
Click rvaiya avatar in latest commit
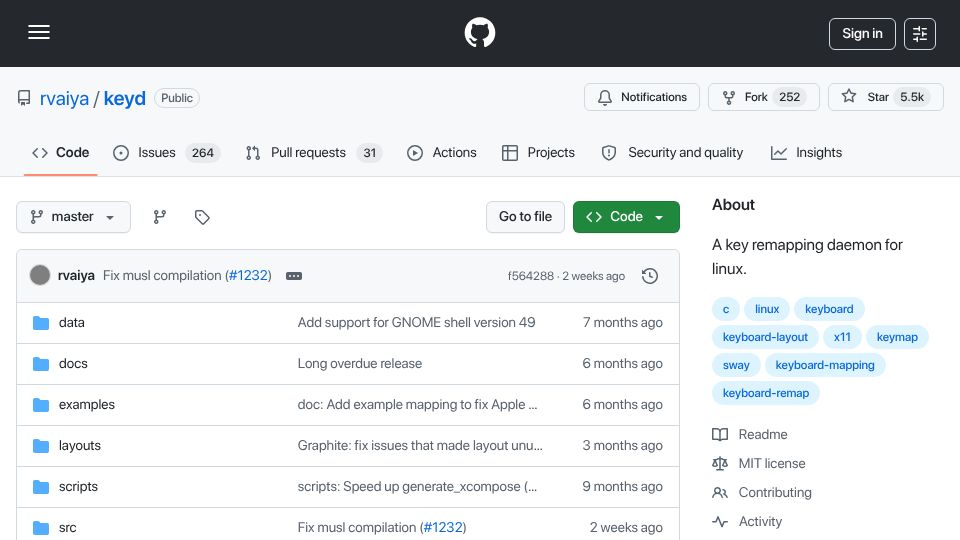[40, 276]
